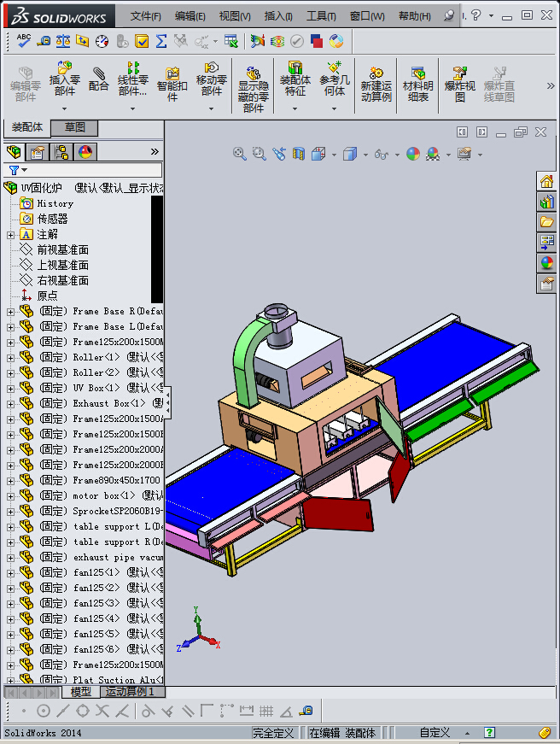Open the Assembly Features dropdown arrow
This screenshot has height=744, width=560.
pos(295,108)
